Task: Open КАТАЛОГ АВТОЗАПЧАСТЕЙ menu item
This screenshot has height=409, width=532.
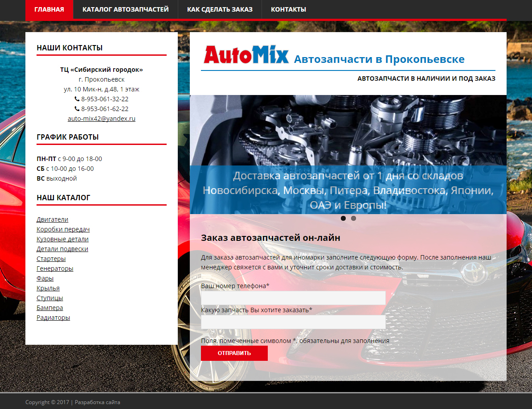Action: click(126, 9)
